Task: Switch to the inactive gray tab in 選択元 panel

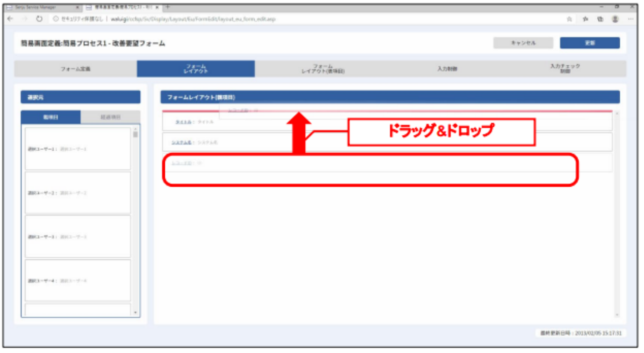Action: tap(110, 117)
